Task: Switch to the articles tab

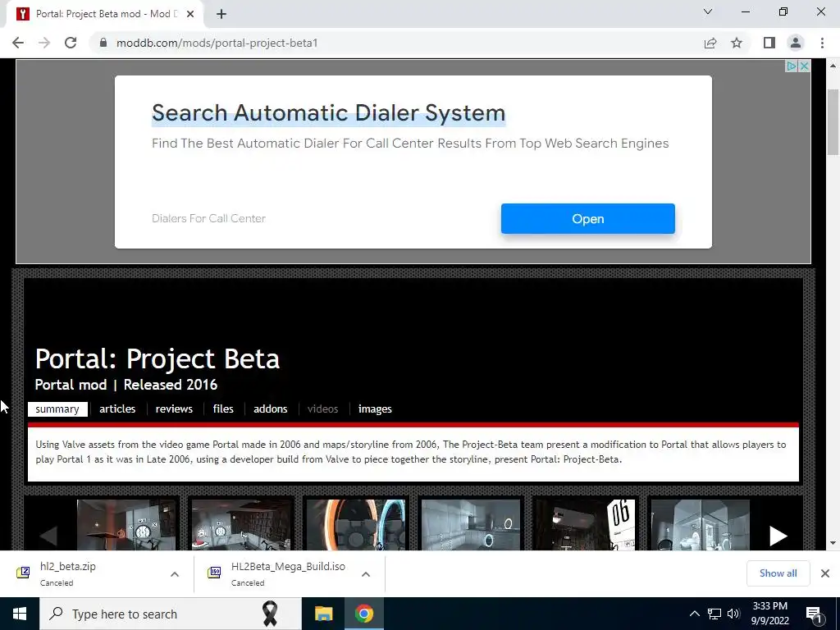Action: click(117, 409)
